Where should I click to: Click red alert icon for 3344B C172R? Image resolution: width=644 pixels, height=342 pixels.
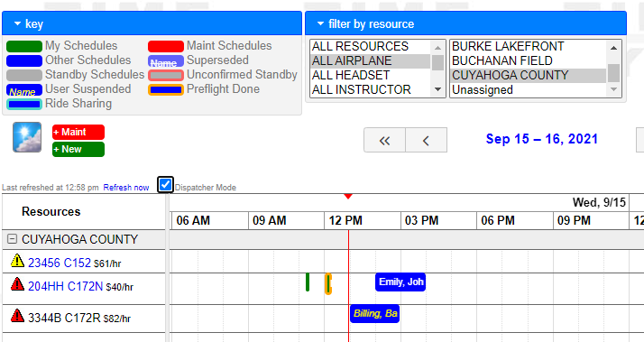click(17, 316)
